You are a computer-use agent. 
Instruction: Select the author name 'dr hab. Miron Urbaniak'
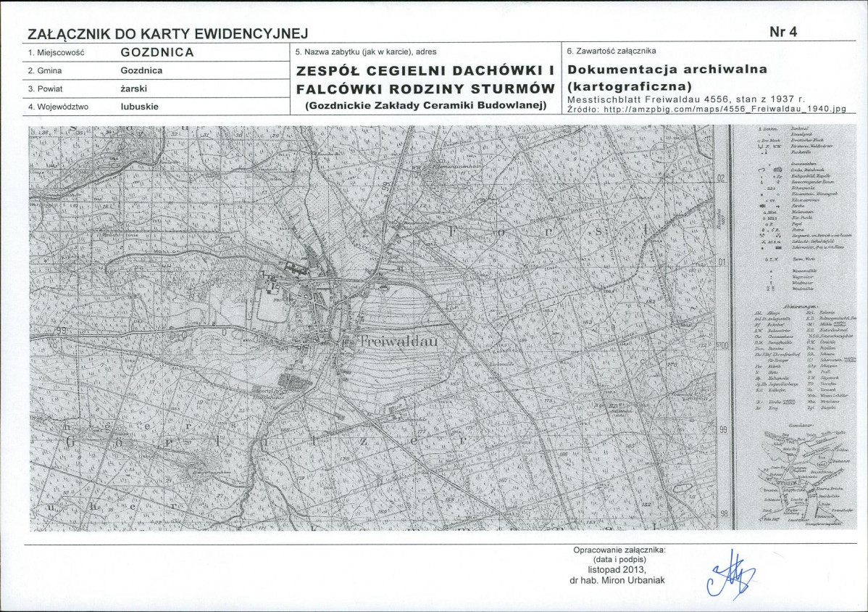[x=617, y=580]
